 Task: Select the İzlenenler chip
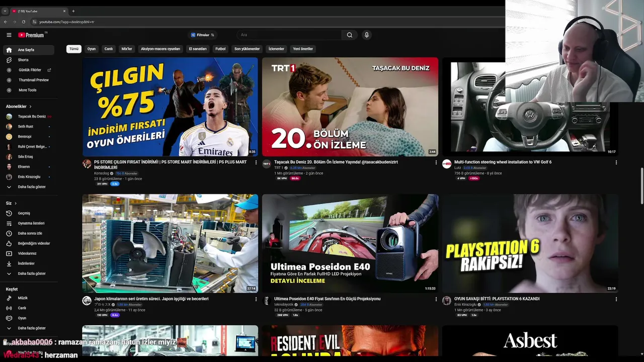click(276, 49)
